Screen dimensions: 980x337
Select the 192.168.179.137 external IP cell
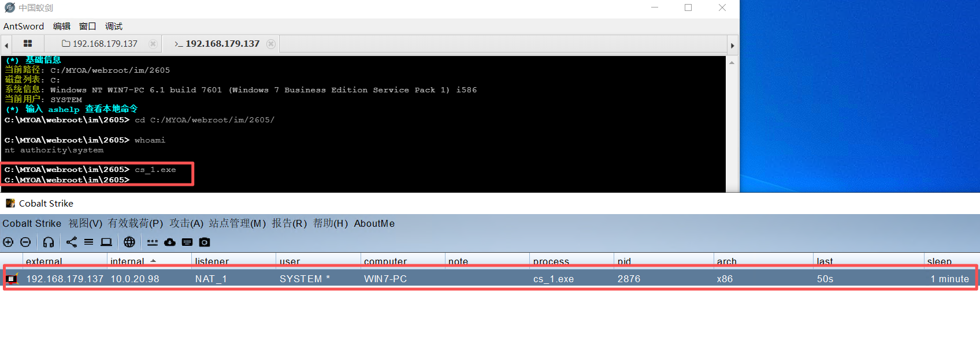click(65, 279)
